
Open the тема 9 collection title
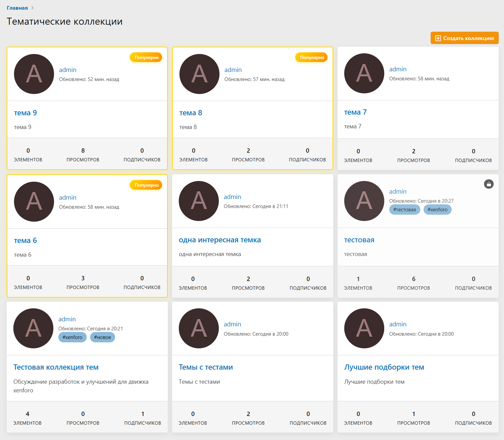click(x=25, y=113)
